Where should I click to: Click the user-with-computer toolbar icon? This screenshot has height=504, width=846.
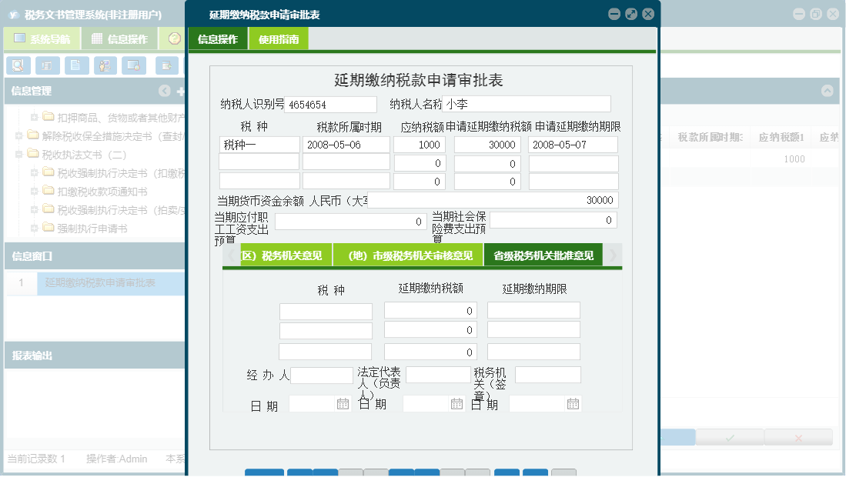coord(104,65)
